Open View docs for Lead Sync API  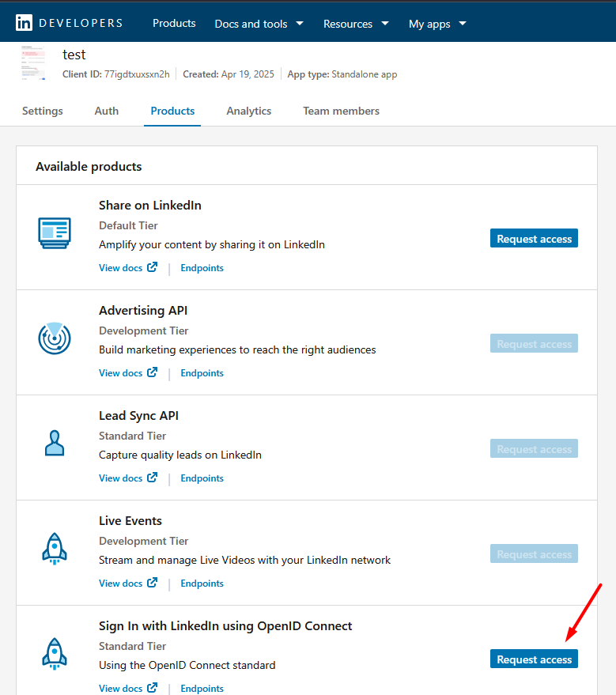coord(120,478)
